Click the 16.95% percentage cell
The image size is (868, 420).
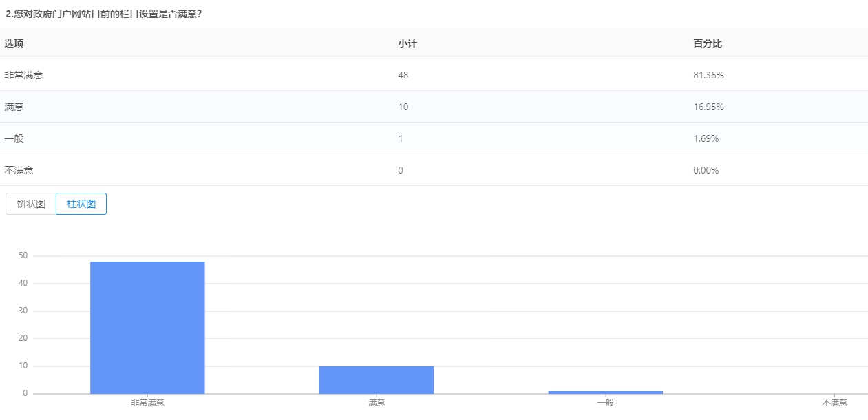click(x=708, y=107)
